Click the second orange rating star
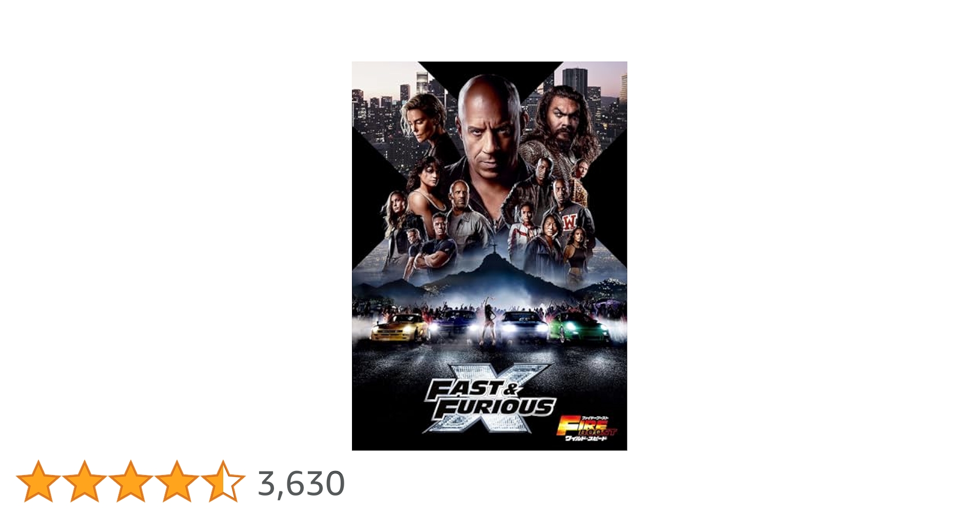This screenshot has height=513, width=980. 85,481
